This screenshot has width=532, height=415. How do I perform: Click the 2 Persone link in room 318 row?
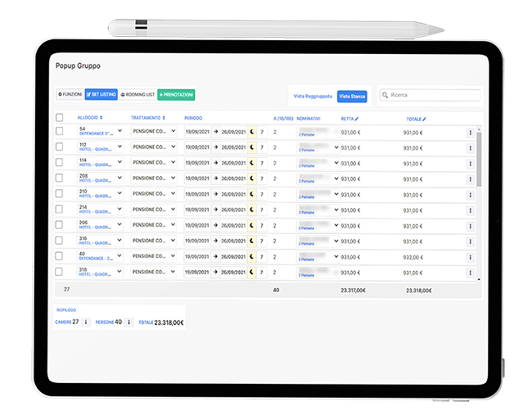306,275
